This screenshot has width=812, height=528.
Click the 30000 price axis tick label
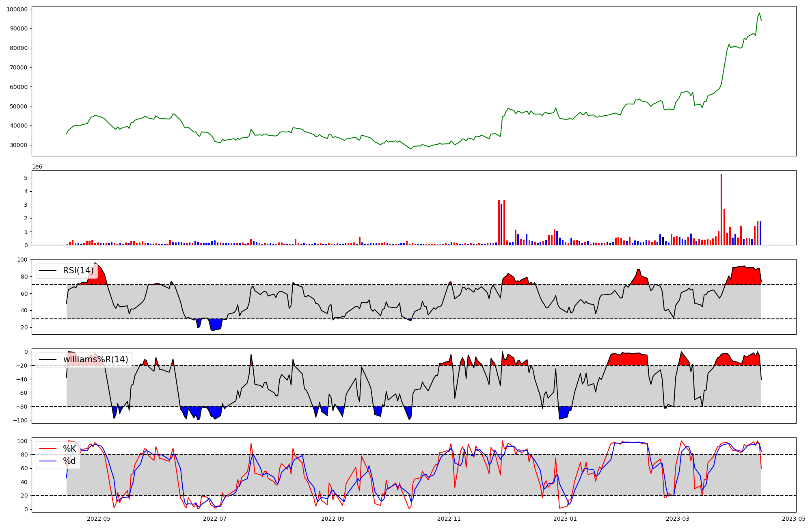pos(19,145)
